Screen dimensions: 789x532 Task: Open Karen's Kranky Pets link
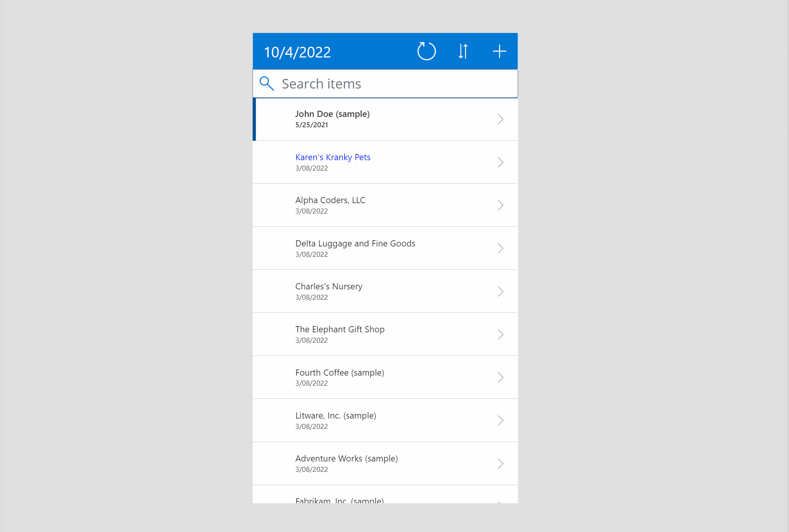click(x=332, y=157)
